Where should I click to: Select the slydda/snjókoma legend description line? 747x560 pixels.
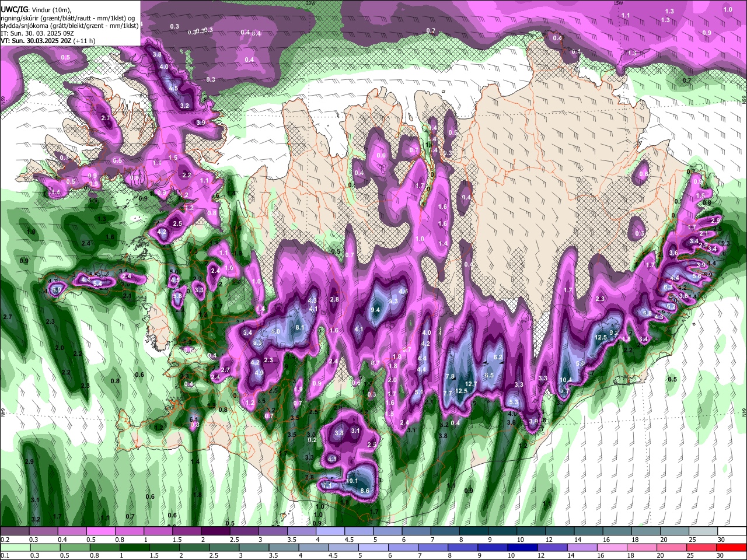tap(69, 25)
